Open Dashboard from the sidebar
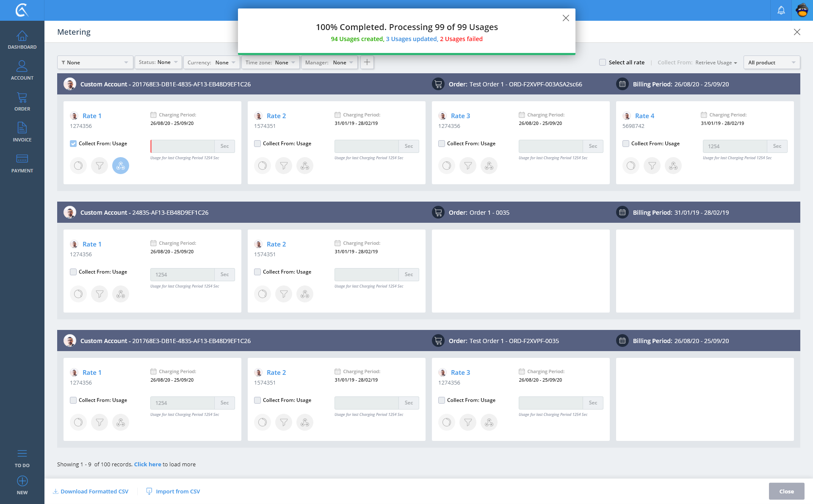 click(x=22, y=40)
